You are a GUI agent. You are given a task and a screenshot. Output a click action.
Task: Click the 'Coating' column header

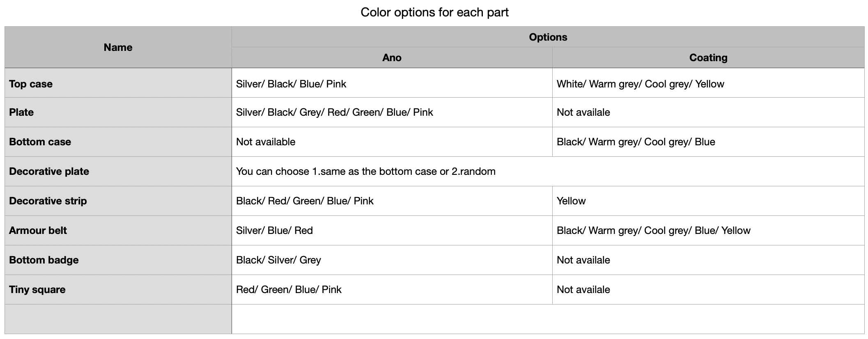click(708, 58)
